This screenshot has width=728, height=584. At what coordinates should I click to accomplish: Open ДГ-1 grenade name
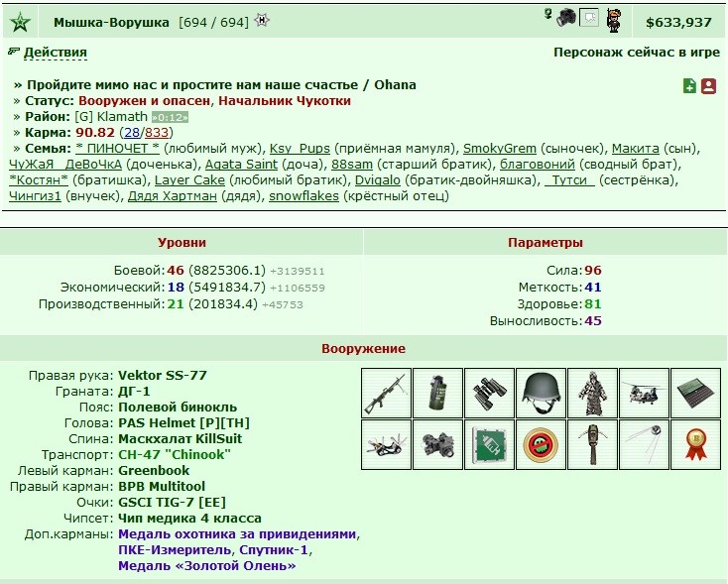pos(134,391)
